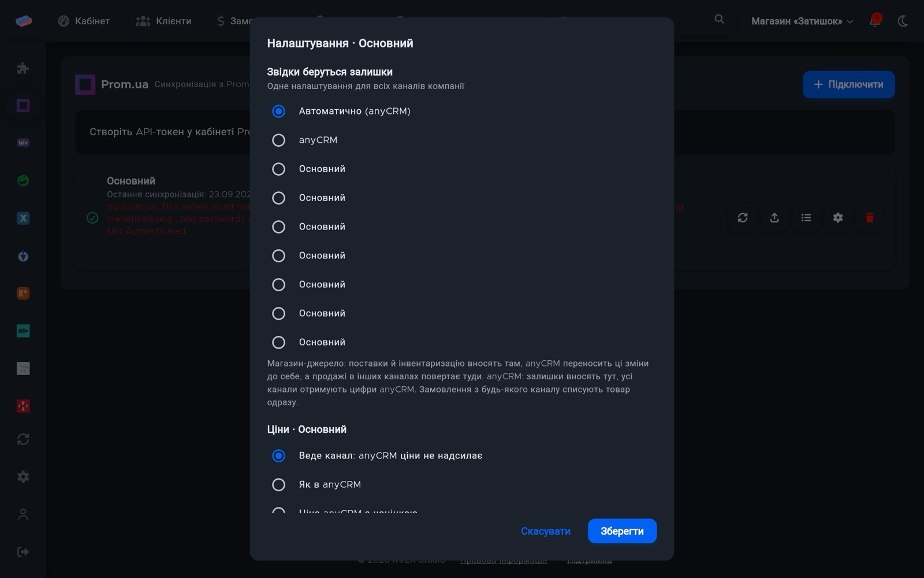Click the upload icon on the Основний row

pyautogui.click(x=774, y=217)
